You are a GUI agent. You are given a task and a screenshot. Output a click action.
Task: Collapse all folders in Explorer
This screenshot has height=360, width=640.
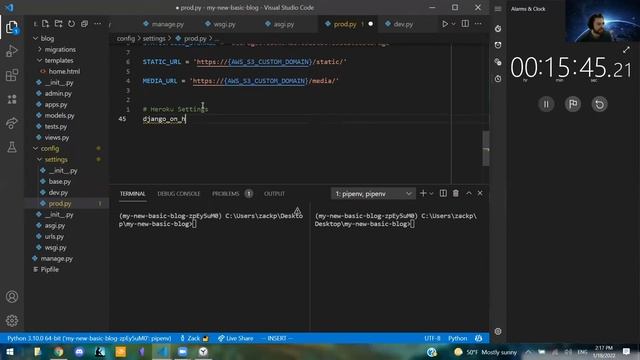[84, 24]
